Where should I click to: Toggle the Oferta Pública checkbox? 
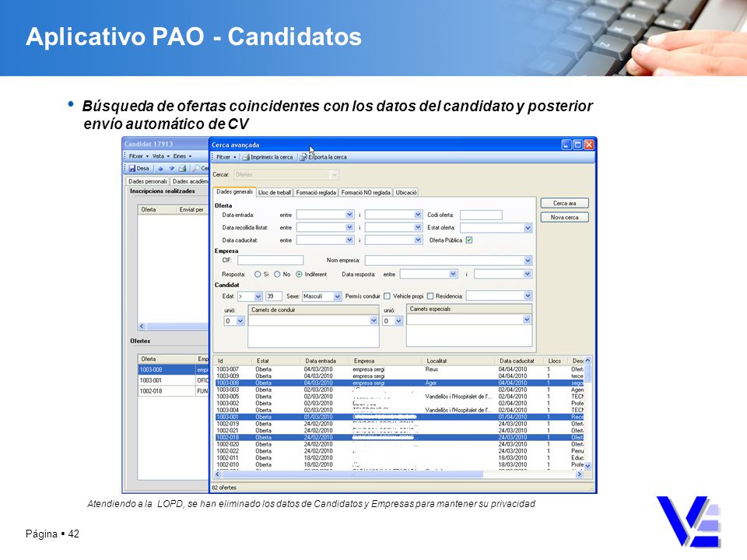click(469, 240)
